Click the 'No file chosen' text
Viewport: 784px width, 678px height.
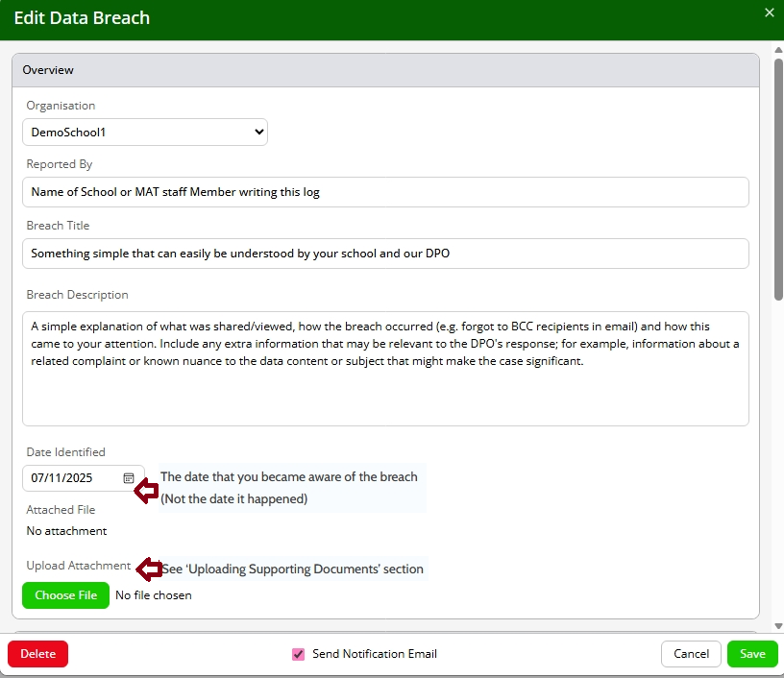[x=154, y=595]
